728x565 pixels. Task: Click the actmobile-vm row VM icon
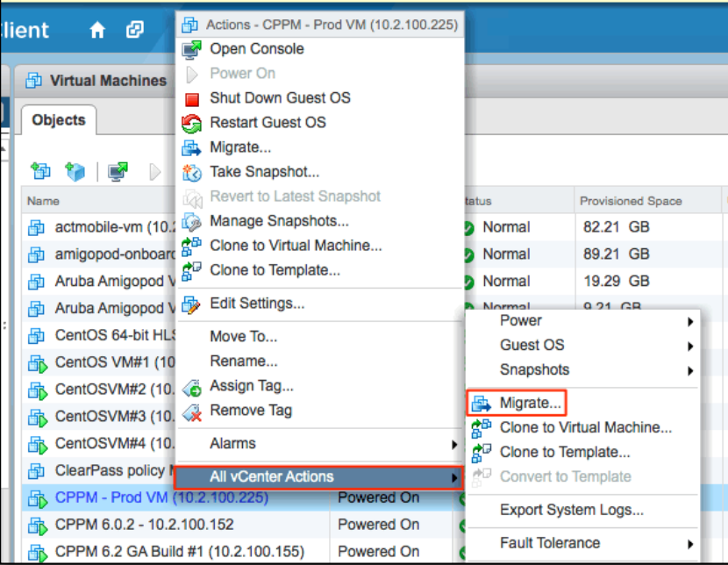point(36,228)
